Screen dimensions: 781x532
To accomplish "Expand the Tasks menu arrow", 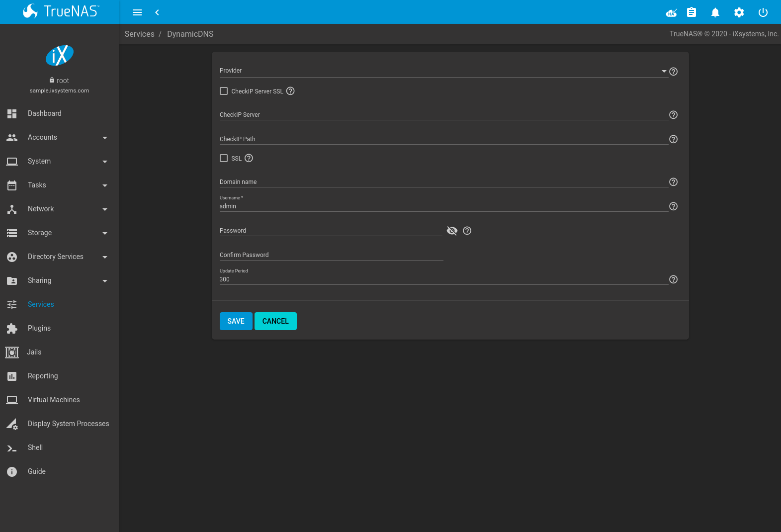I will (105, 185).
